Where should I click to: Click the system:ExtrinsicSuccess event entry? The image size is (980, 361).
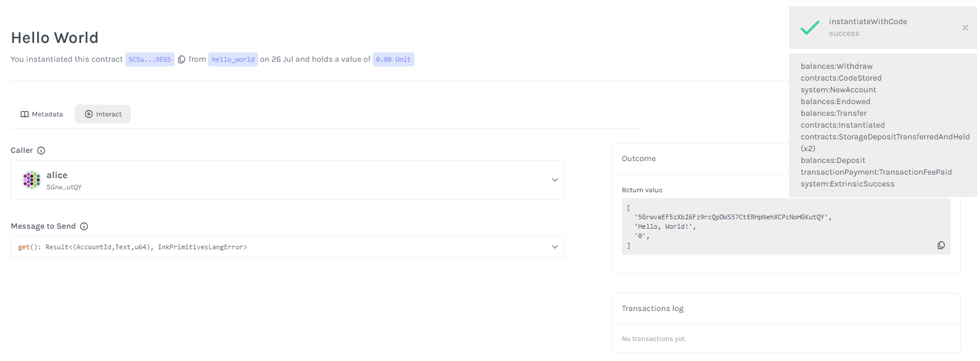[847, 184]
